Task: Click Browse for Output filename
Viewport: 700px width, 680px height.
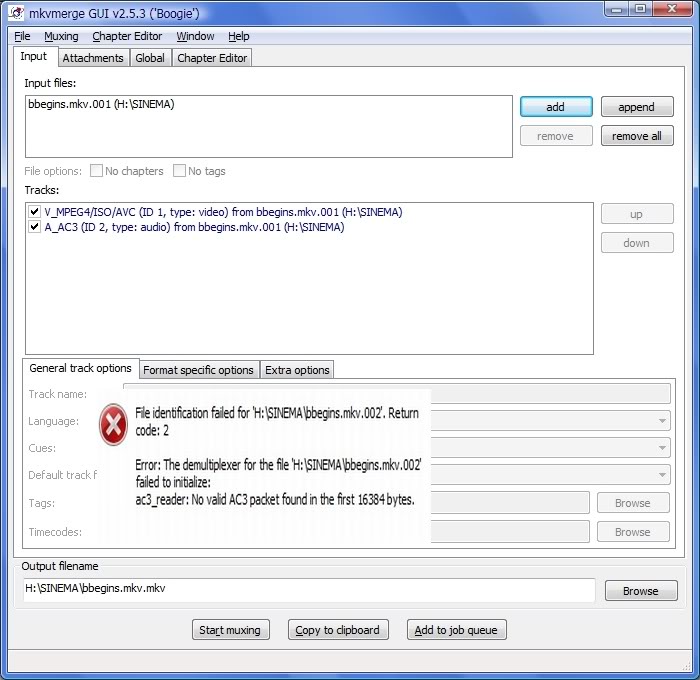Action: pos(641,591)
